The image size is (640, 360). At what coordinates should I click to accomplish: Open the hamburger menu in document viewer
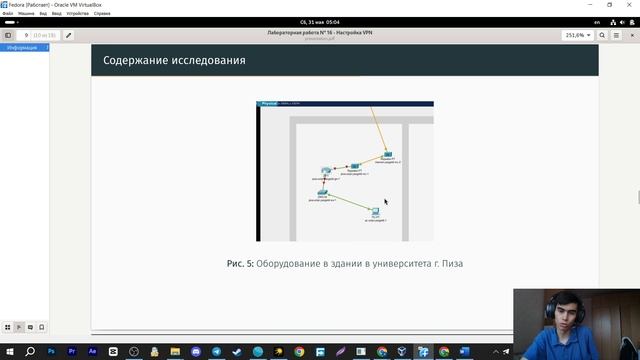(x=616, y=36)
